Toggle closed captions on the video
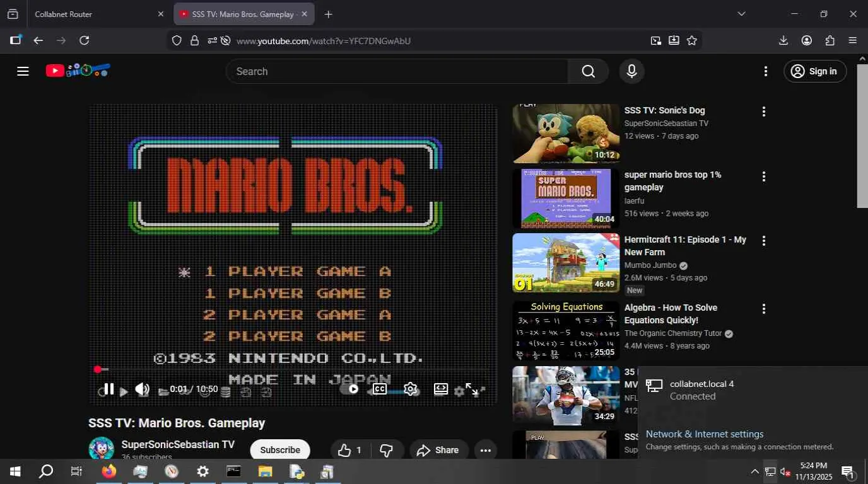 pos(379,389)
